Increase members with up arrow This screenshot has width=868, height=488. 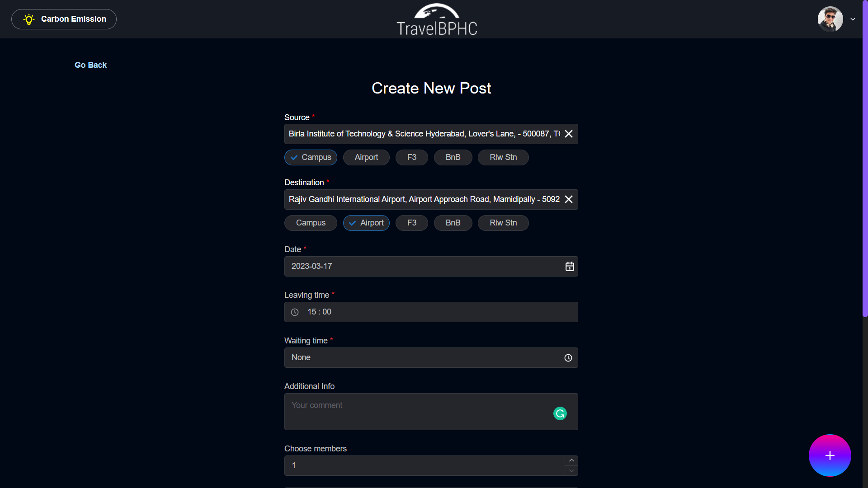tap(571, 460)
